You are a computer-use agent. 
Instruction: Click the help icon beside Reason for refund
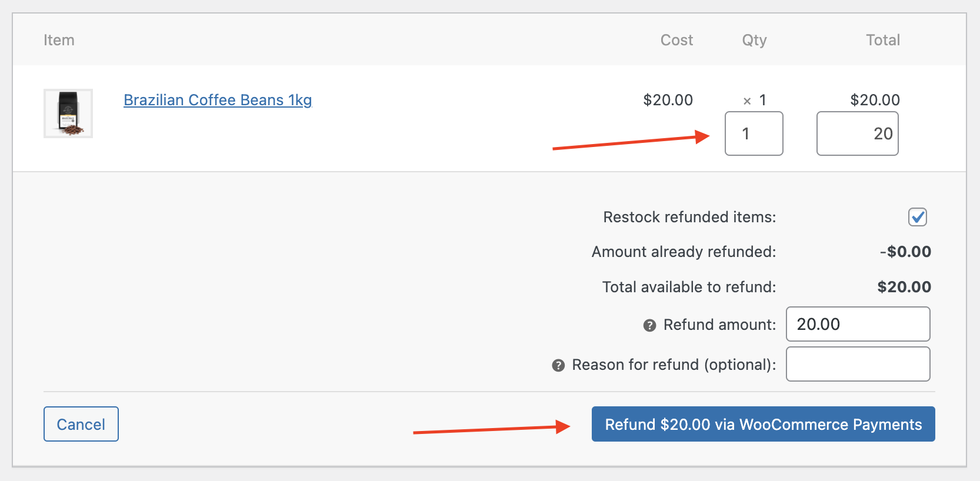pyautogui.click(x=558, y=365)
